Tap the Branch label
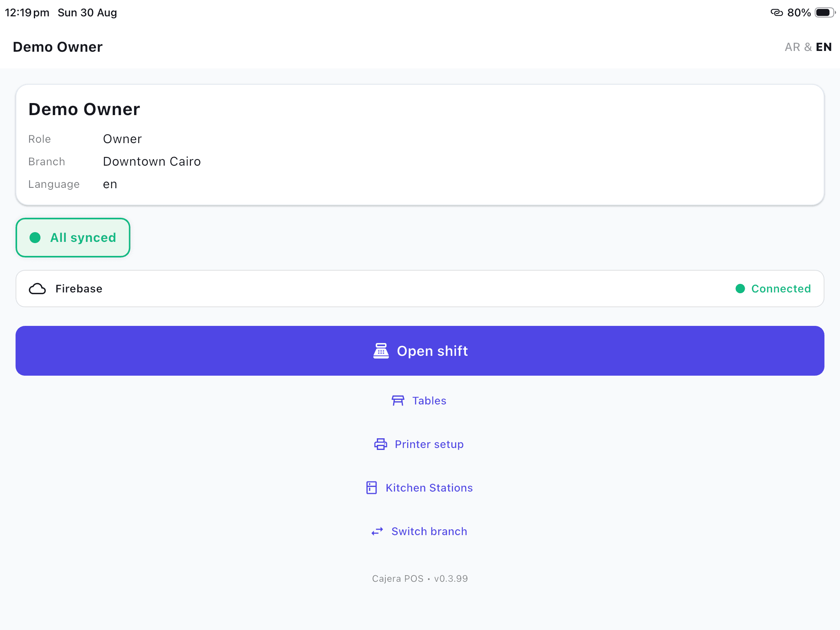Viewport: 840px width, 630px height. pyautogui.click(x=47, y=162)
